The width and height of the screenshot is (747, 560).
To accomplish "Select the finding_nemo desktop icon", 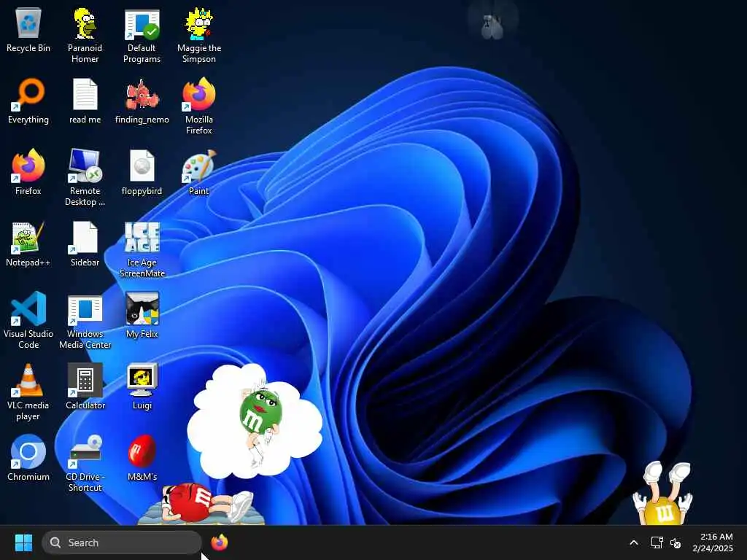I will click(x=142, y=101).
